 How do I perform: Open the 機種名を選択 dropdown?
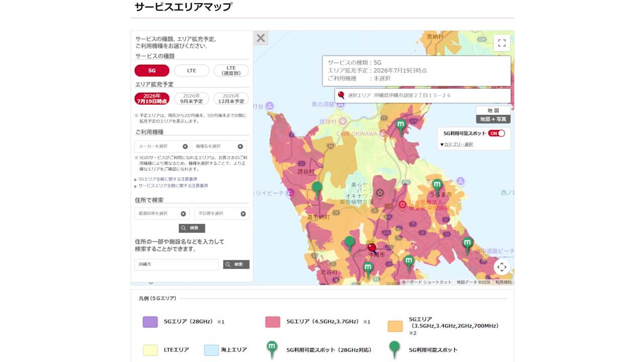point(219,146)
